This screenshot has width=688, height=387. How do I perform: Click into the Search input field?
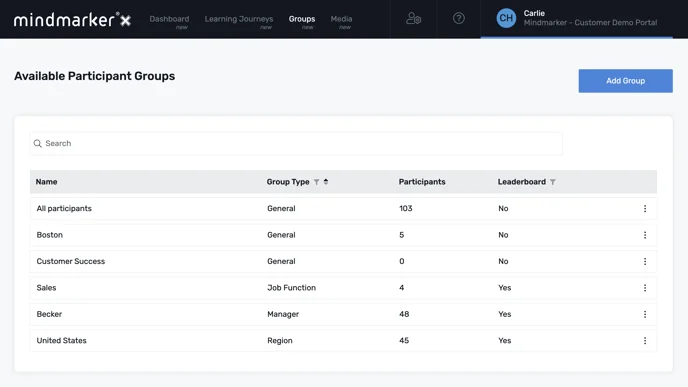point(296,143)
